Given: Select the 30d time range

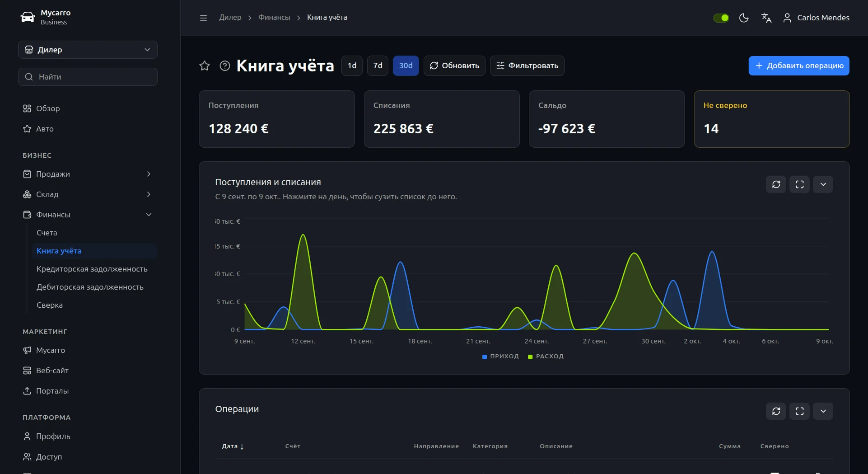Looking at the screenshot, I should pos(406,66).
